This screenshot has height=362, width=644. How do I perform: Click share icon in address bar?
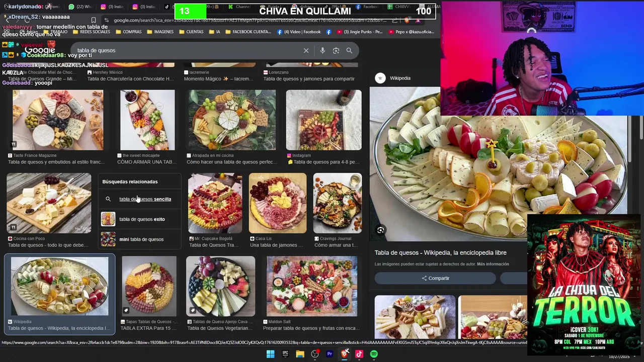[x=394, y=20]
